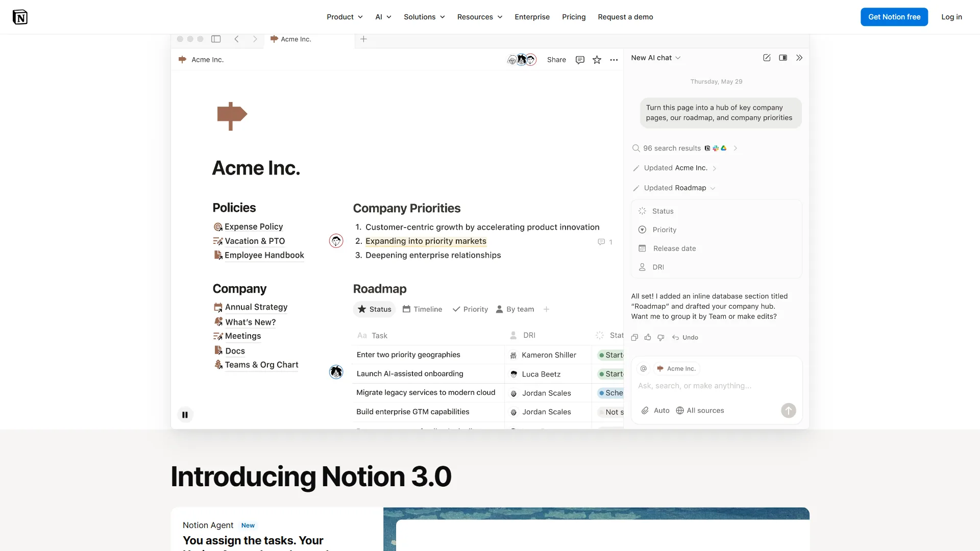The height and width of the screenshot is (551, 980).
Task: Switch to the Status view tab
Action: (374, 309)
